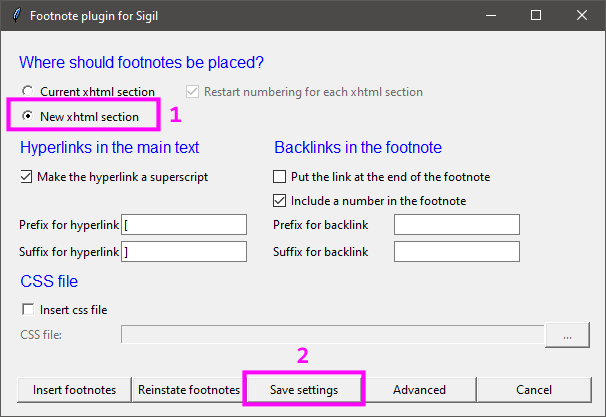The image size is (606, 417).
Task: Enable Insert css file checkbox
Action: pos(27,310)
